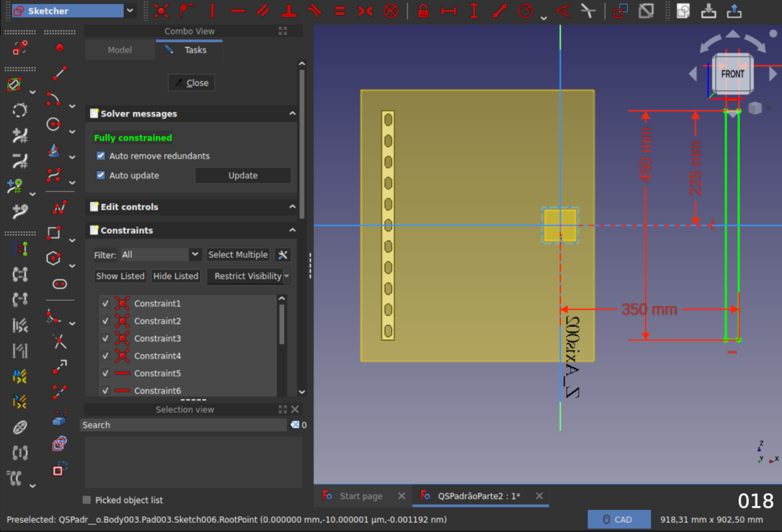The width and height of the screenshot is (782, 532).
Task: Open the radius constraint dropdown arrow
Action: tap(543, 18)
